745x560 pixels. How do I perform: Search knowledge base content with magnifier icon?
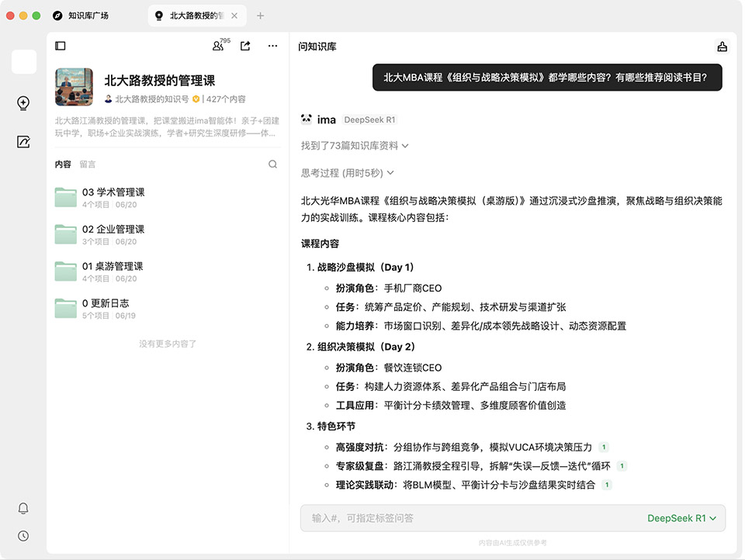point(272,164)
